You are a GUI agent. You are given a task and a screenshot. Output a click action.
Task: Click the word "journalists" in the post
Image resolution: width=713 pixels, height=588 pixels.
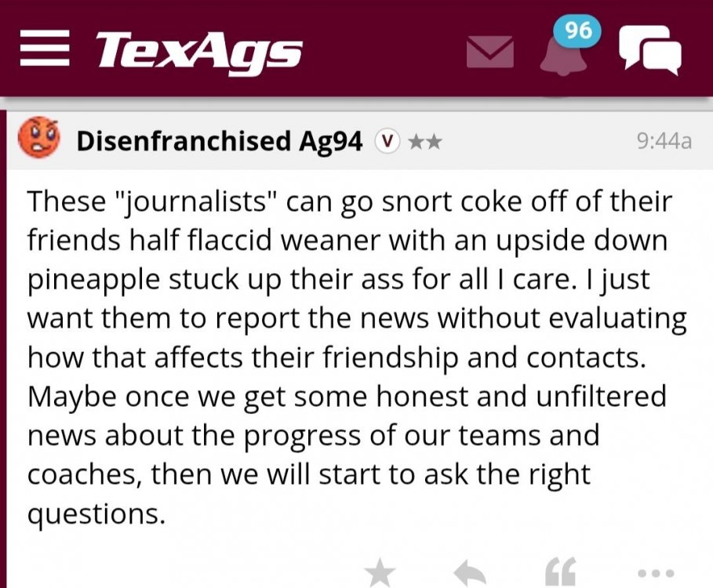click(x=192, y=201)
